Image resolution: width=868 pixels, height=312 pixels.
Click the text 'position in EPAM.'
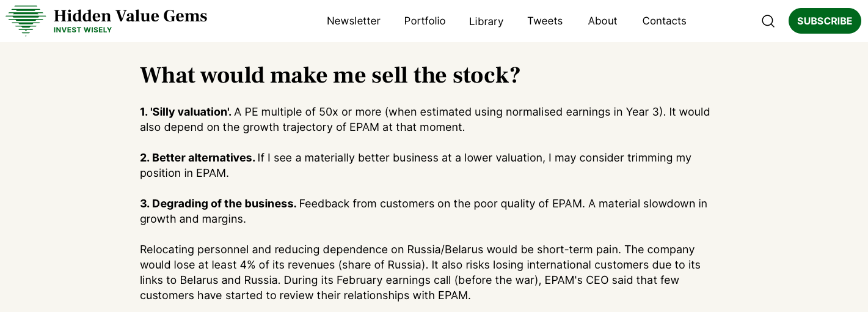coord(184,173)
